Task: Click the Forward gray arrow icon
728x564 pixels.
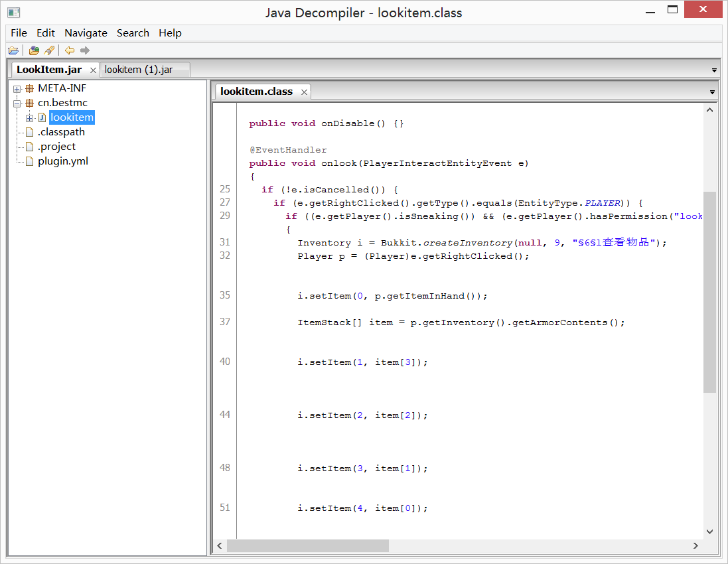Action: click(x=85, y=50)
